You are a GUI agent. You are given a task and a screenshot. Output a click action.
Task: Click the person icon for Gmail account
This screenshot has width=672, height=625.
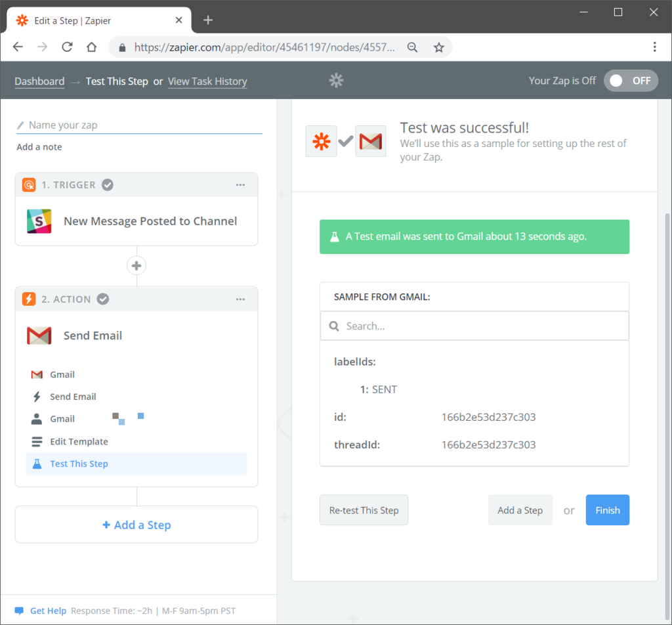pyautogui.click(x=37, y=419)
